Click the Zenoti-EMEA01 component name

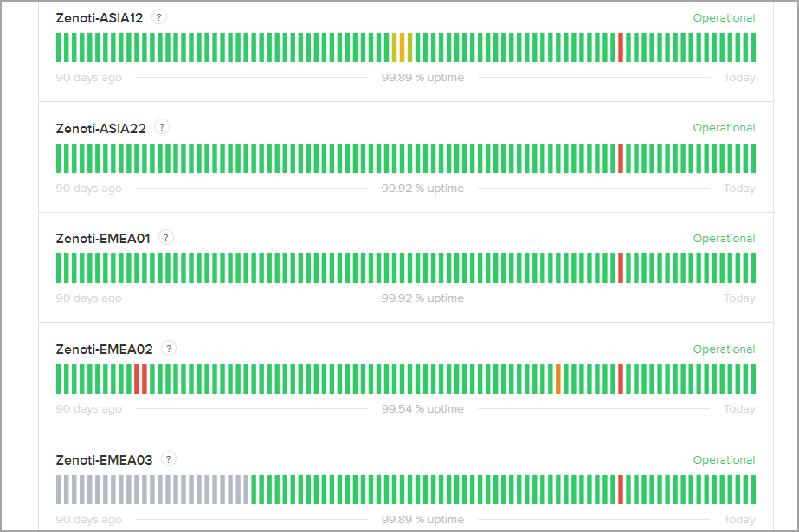[103, 239]
